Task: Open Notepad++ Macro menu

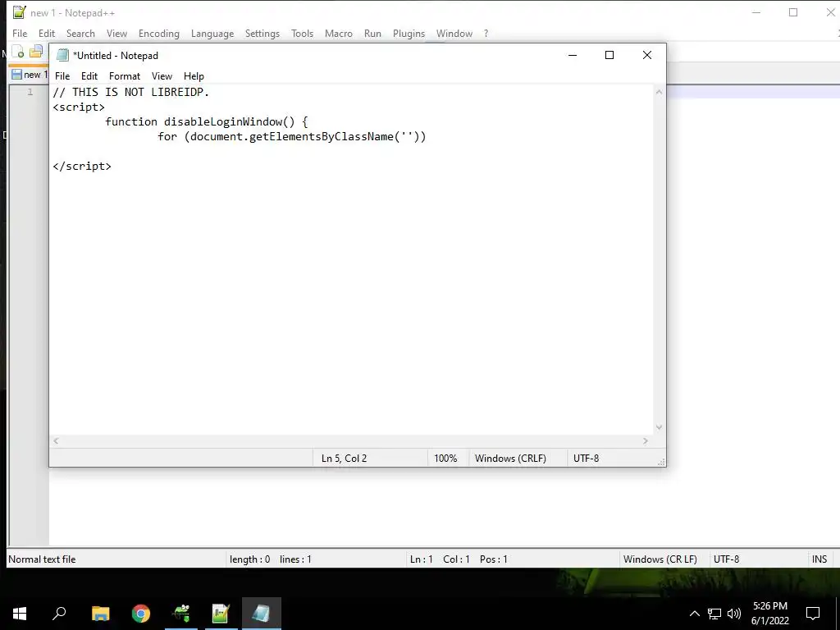Action: click(x=339, y=33)
